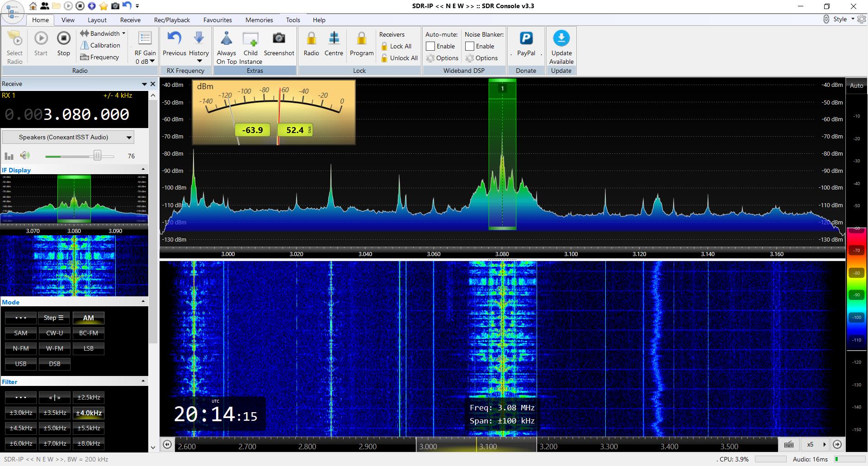
Task: Click the PayPal donate icon
Action: 526,39
